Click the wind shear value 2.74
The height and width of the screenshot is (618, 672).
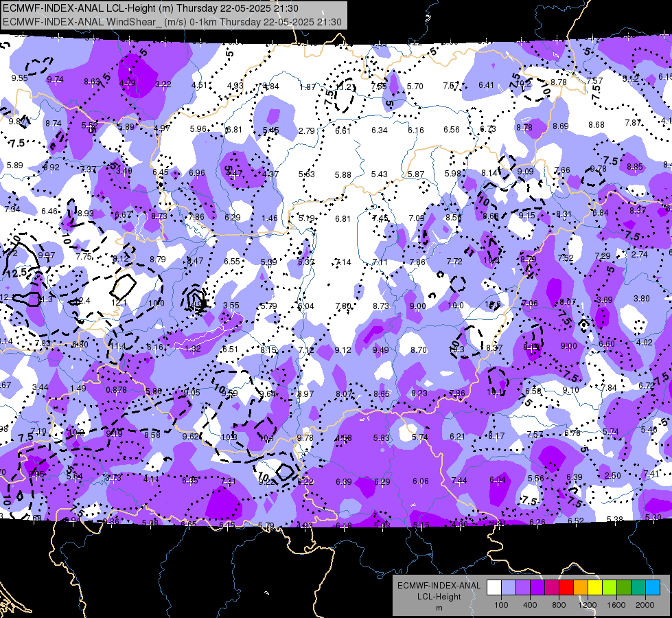(640, 254)
